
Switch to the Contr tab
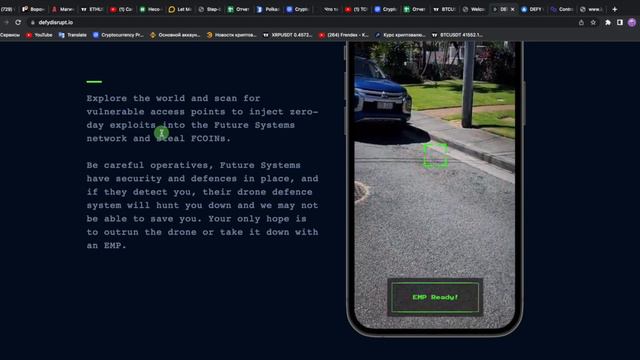(562, 9)
